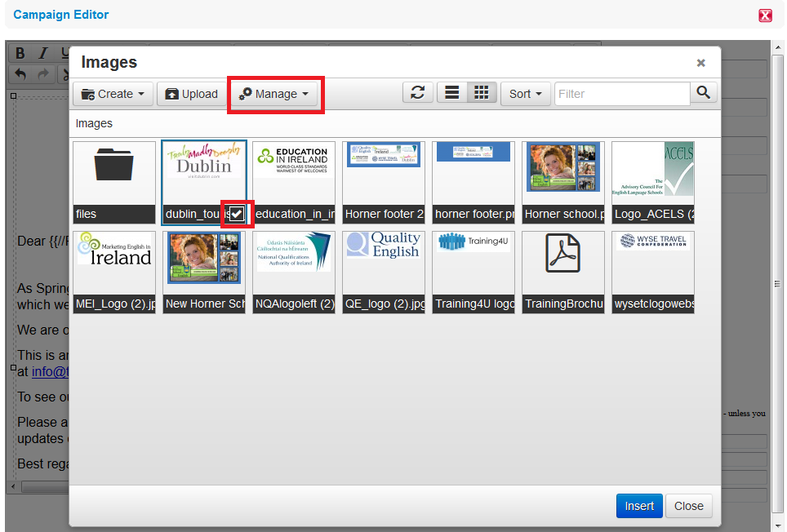Select the Horner footer 2 image
The image size is (787, 532).
point(384,183)
